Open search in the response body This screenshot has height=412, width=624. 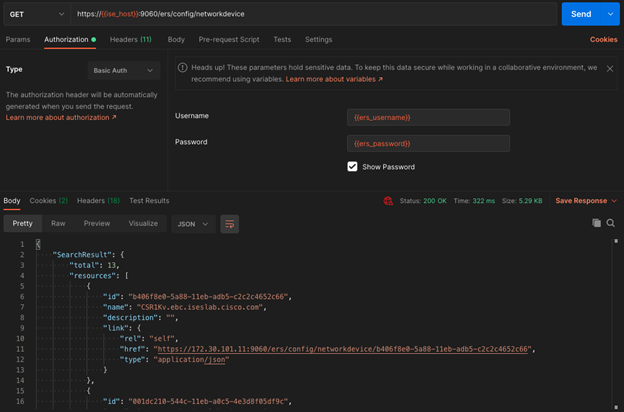[611, 223]
